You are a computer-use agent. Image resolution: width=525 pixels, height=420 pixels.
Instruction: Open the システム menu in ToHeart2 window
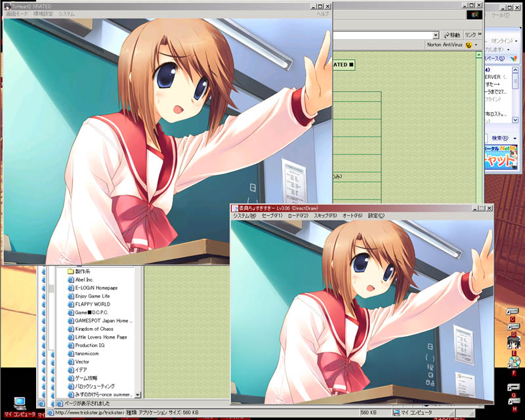coord(67,14)
